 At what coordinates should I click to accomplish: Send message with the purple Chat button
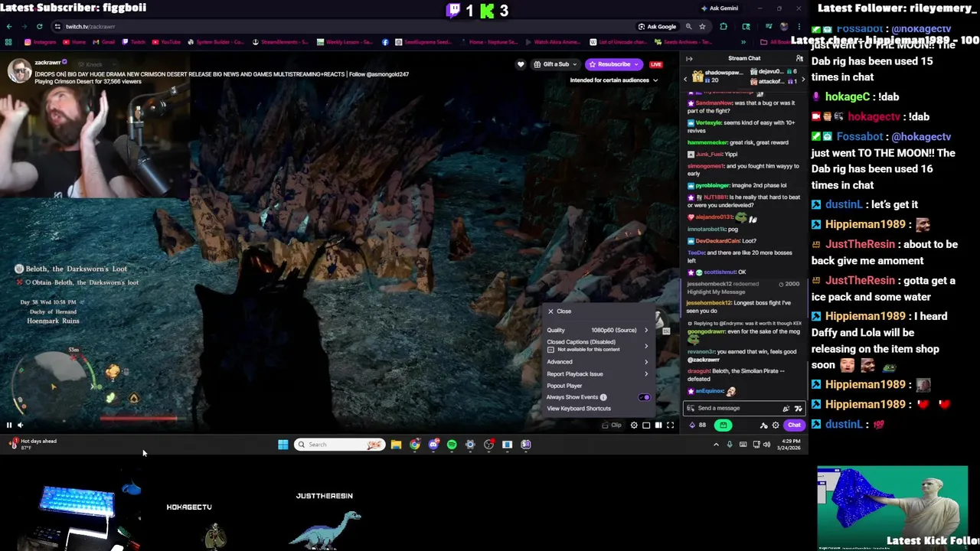click(x=794, y=425)
